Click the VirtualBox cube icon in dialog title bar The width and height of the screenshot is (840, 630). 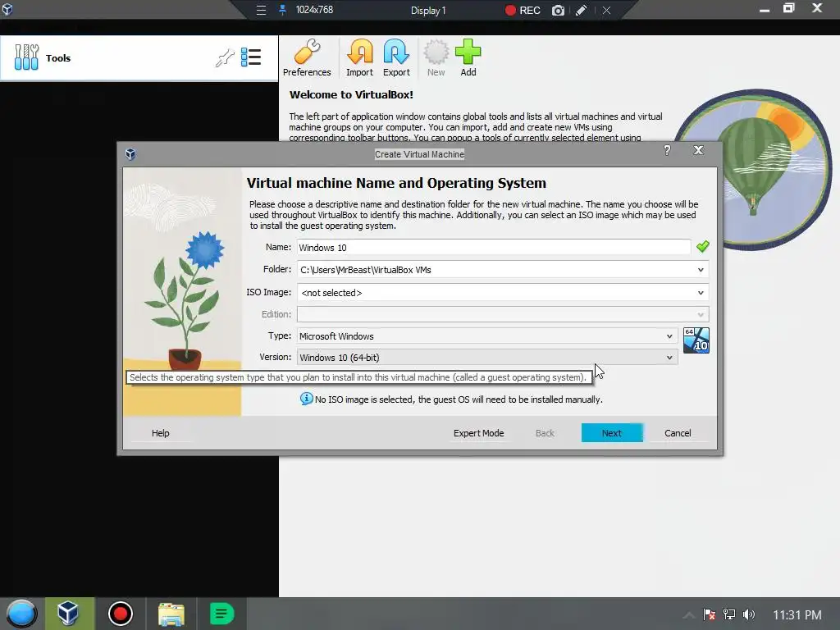[x=130, y=154]
